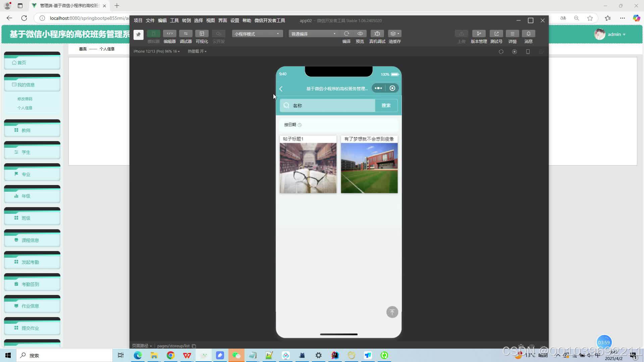The width and height of the screenshot is (644, 362).
Task: Click the 测试号 test account icon
Action: (496, 34)
